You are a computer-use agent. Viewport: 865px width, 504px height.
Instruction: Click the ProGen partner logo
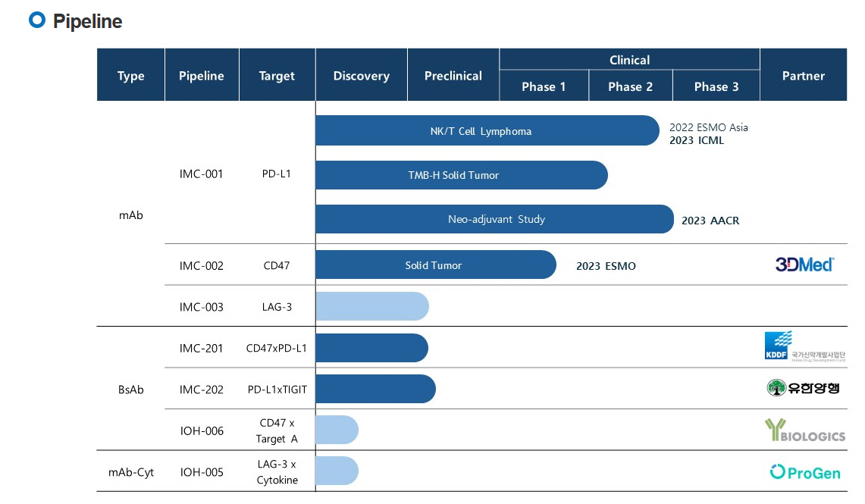click(x=805, y=472)
